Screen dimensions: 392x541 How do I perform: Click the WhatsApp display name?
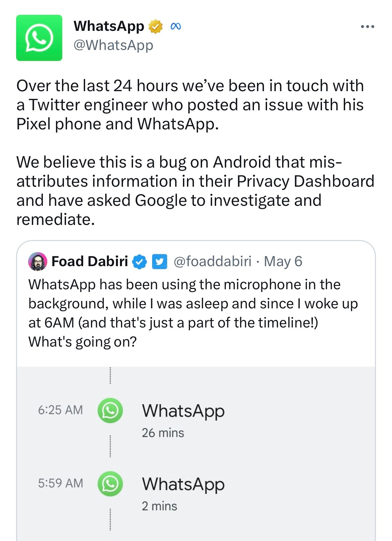coord(109,26)
